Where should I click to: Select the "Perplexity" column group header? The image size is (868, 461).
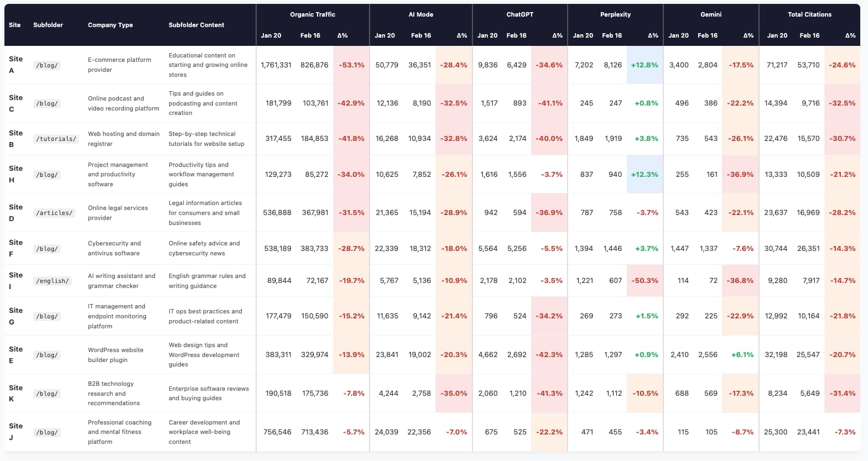[615, 14]
